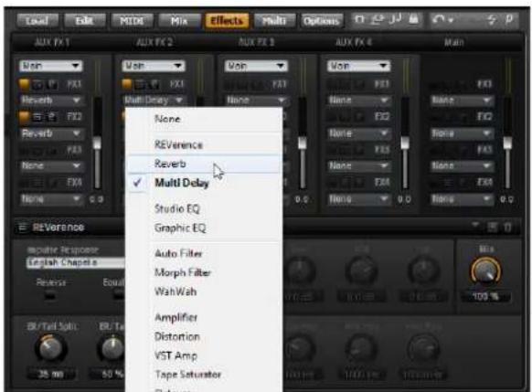Open the undo history dropdown arrow
This screenshot has width=532, height=392.
click(x=451, y=21)
